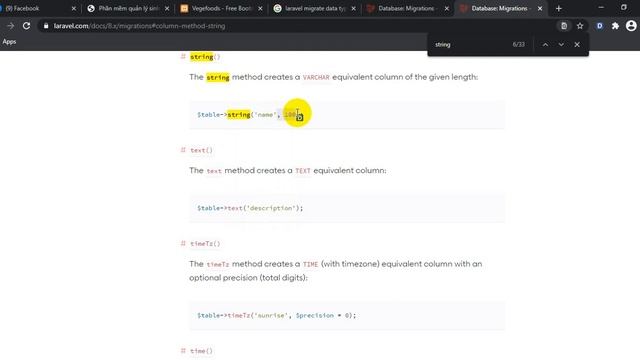The height and width of the screenshot is (360, 640).
Task: Close the laravel migrate search tab
Action: (353, 9)
